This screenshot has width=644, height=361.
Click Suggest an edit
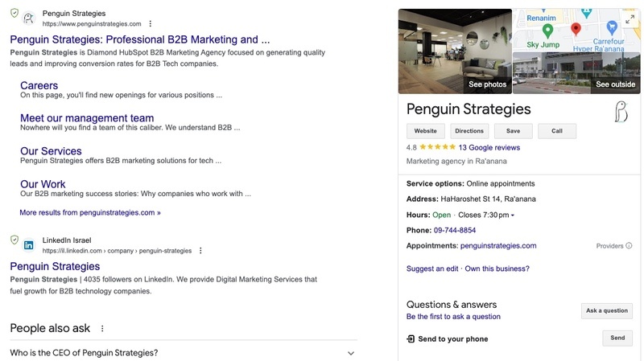tap(432, 269)
